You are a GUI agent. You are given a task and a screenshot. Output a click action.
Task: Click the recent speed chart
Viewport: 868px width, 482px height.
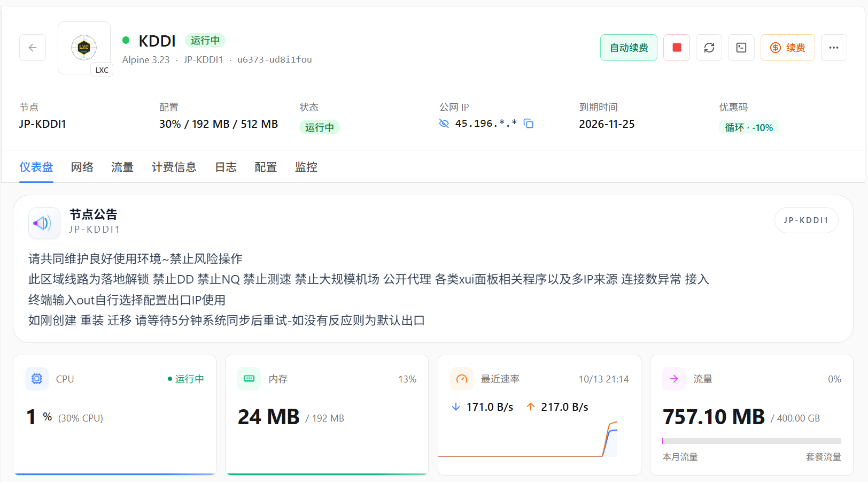pyautogui.click(x=528, y=439)
